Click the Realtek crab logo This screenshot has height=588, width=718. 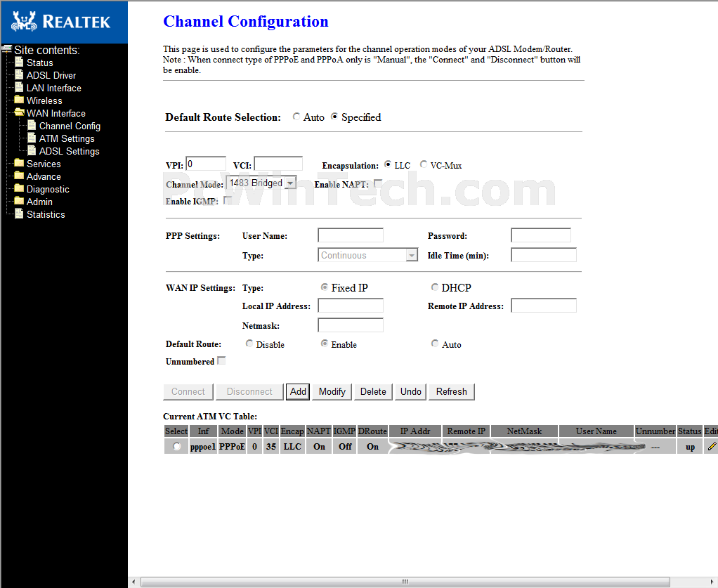(x=25, y=22)
